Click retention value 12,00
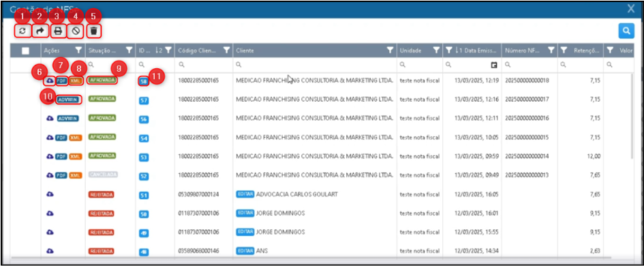Screen dimensions: 644x266 tap(593, 156)
